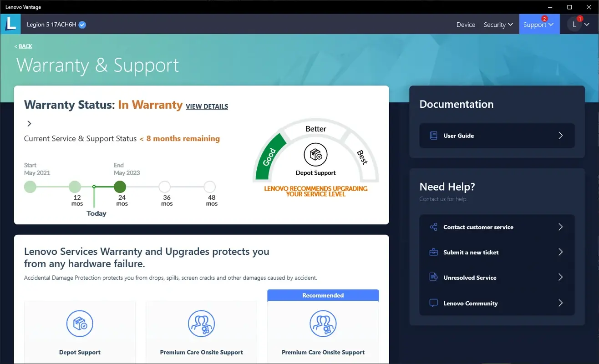Select the Depot Support plan icon
This screenshot has height=364, width=599.
point(80,324)
